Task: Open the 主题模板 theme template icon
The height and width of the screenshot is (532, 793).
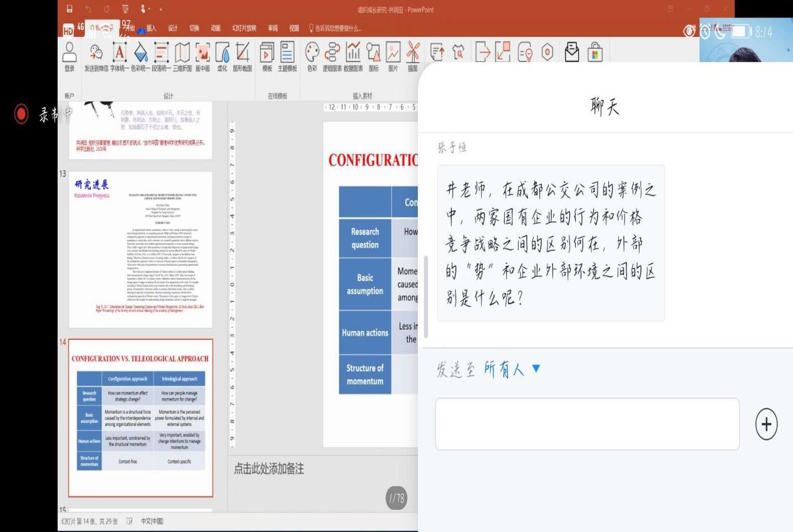Action: point(288,53)
